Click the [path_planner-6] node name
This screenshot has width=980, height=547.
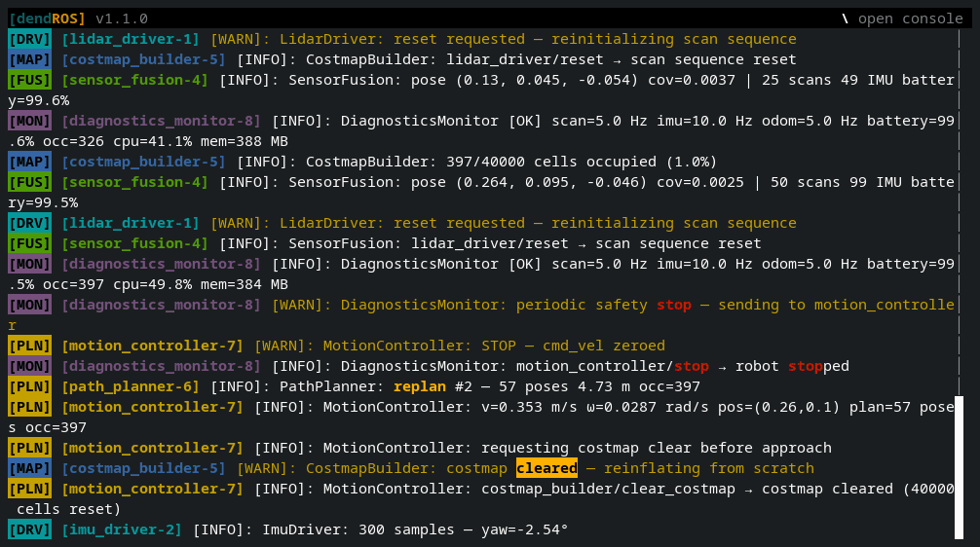click(x=130, y=386)
